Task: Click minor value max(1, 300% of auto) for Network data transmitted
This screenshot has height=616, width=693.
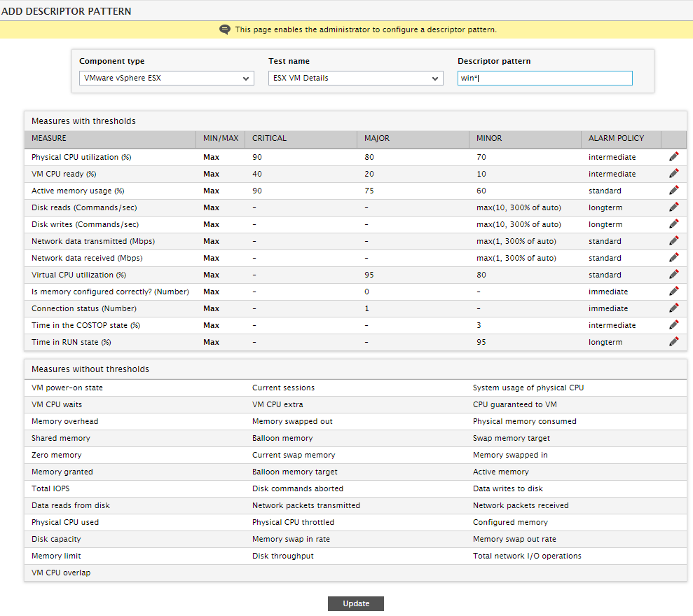Action: tap(516, 241)
